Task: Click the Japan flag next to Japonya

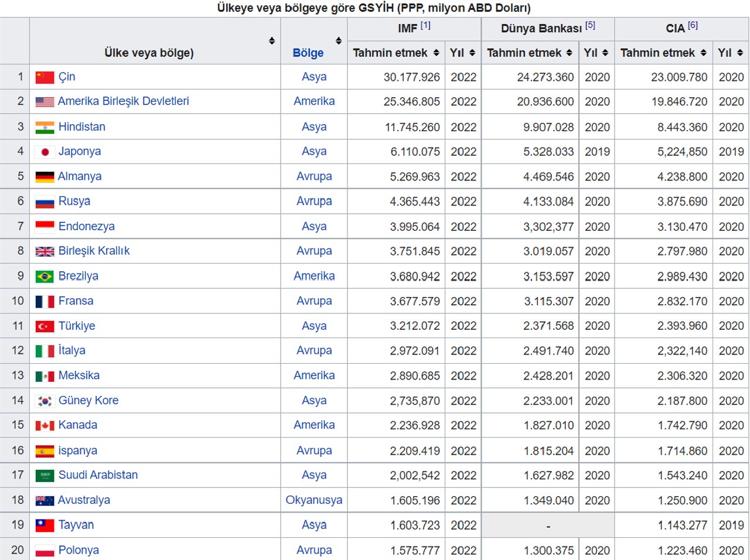Action: click(x=45, y=152)
